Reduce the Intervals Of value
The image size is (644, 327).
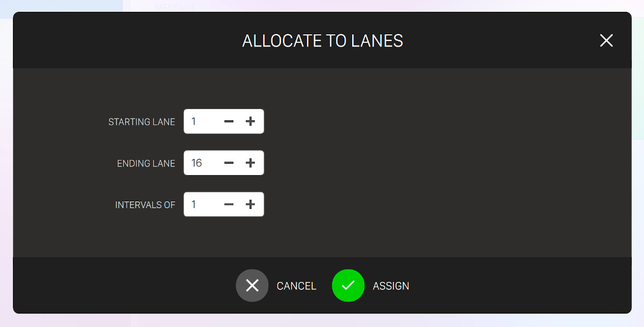pyautogui.click(x=229, y=205)
